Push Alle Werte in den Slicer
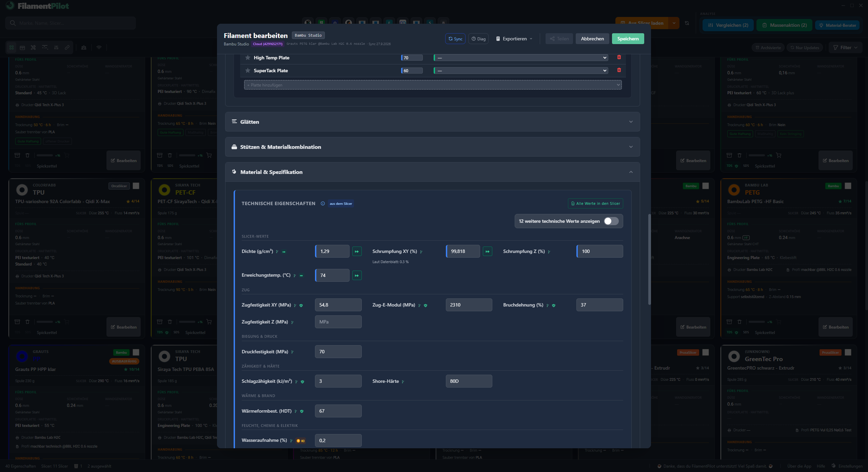This screenshot has height=472, width=868. [595, 203]
